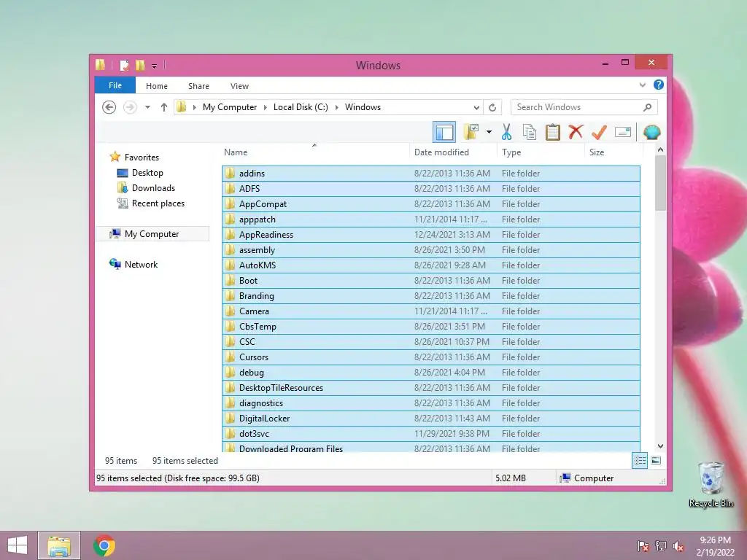The height and width of the screenshot is (560, 747).
Task: Click My Computer in the address breadcrumb
Action: pos(230,107)
